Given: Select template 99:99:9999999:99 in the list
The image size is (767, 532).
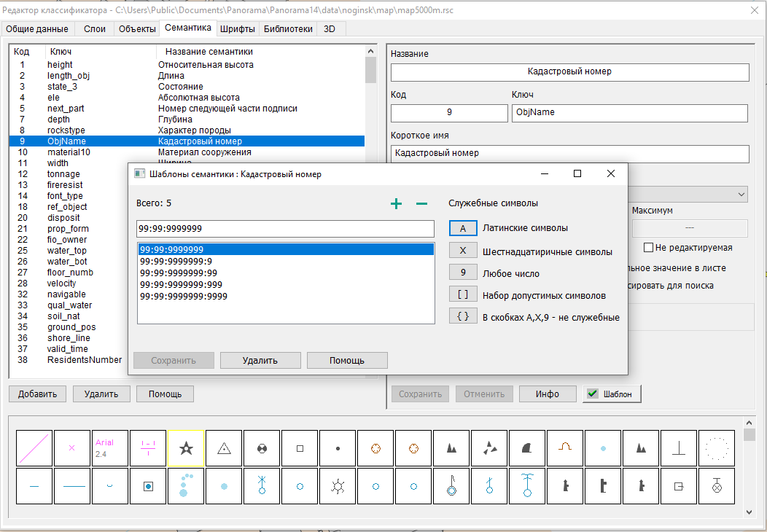Looking at the screenshot, I should (x=178, y=273).
